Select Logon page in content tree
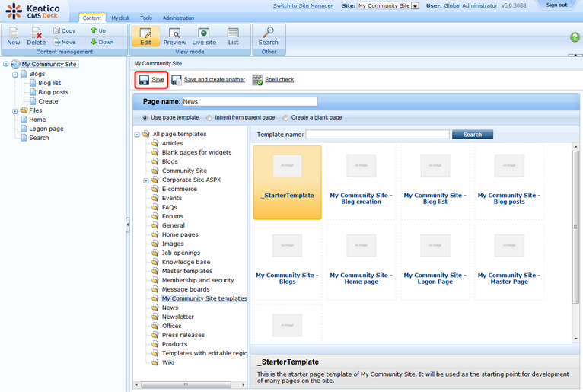 (46, 129)
